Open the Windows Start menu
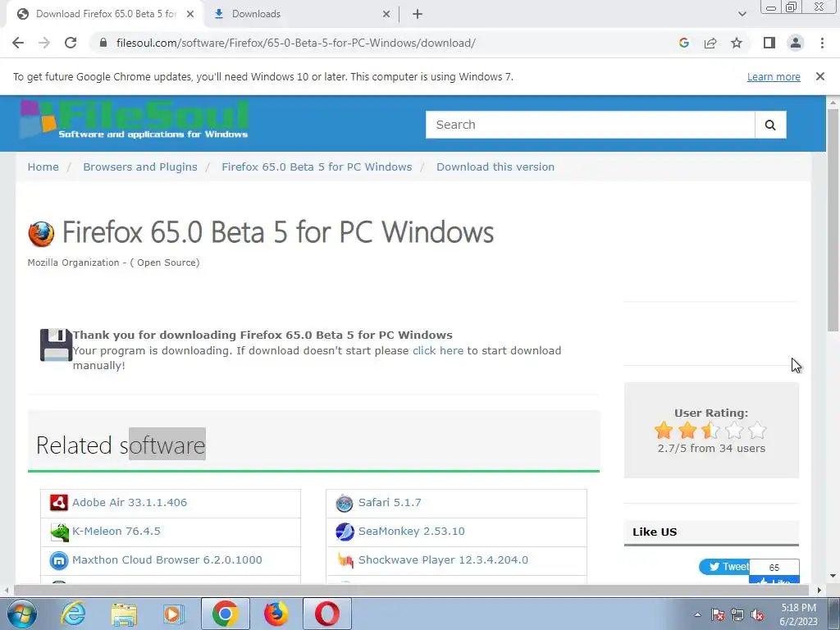This screenshot has height=630, width=840. point(21,614)
